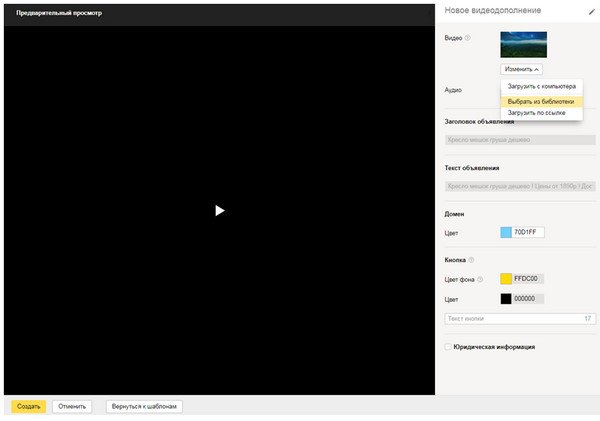Open domain color swatch 70D1FF

pyautogui.click(x=506, y=232)
